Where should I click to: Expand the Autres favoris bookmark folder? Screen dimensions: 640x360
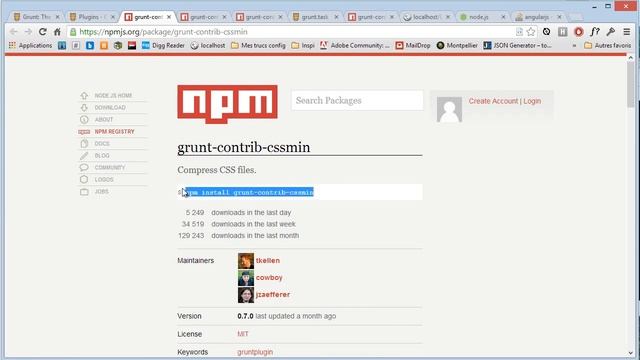click(x=607, y=46)
